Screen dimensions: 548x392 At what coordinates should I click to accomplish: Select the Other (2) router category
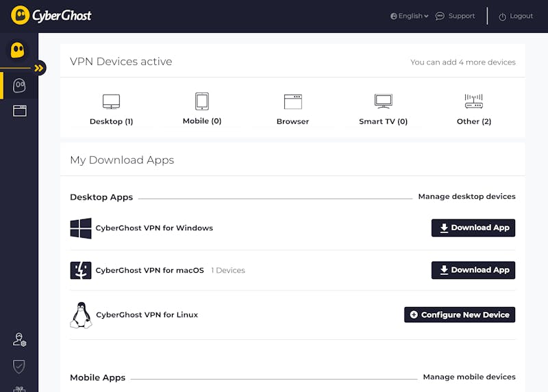click(474, 110)
